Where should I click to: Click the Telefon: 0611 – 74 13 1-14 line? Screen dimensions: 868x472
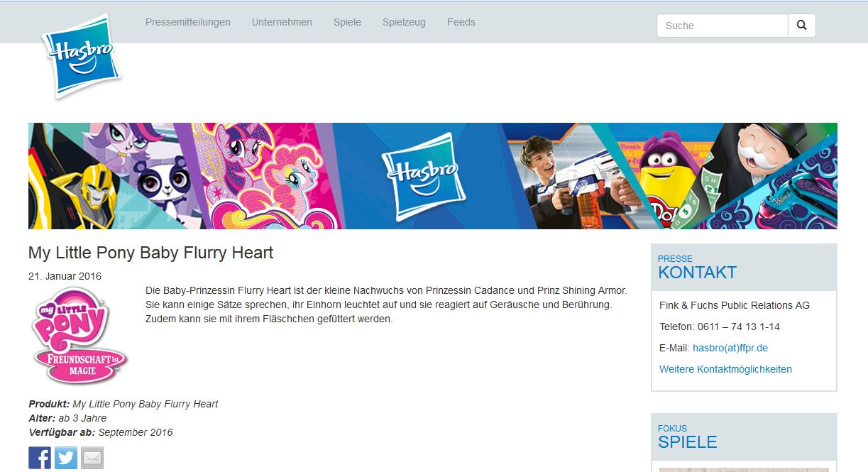click(720, 326)
